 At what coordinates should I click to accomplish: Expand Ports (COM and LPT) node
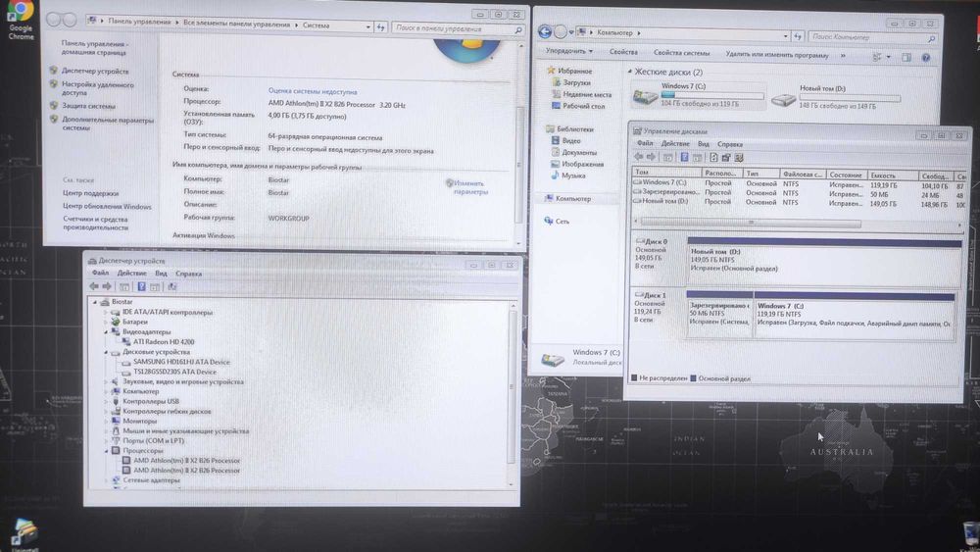tap(106, 441)
